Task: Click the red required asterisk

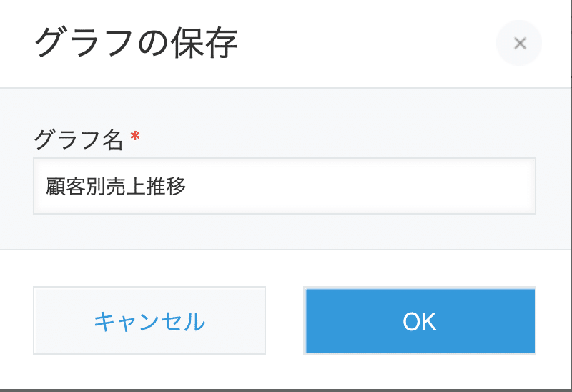Action: pos(135,137)
